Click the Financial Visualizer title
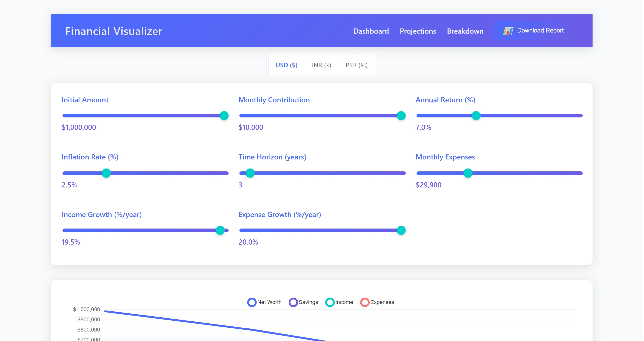644x341 pixels. coord(114,31)
